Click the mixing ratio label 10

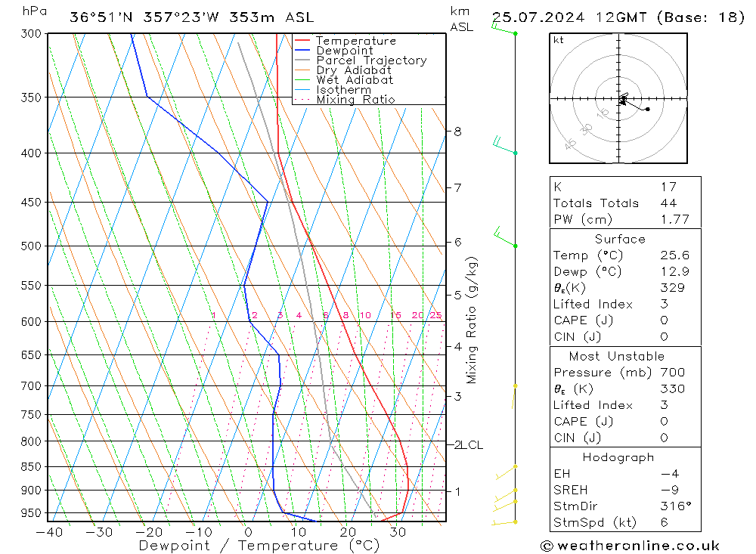(x=365, y=315)
